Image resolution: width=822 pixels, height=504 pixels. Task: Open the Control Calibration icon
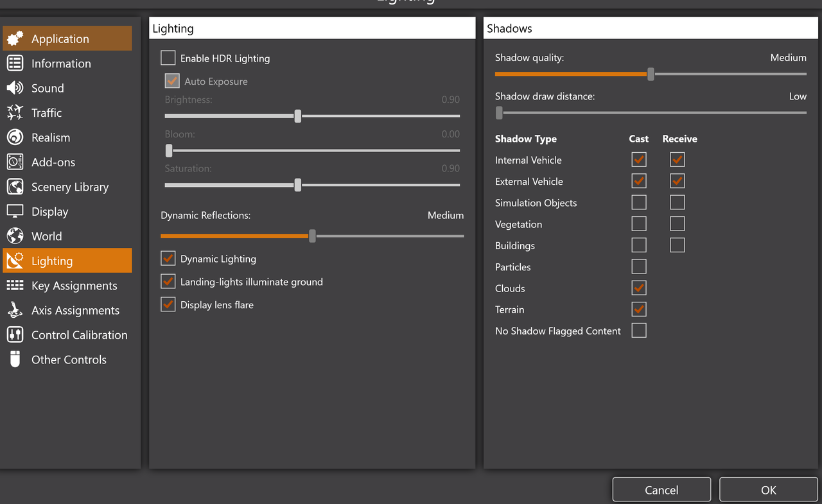[x=15, y=335]
